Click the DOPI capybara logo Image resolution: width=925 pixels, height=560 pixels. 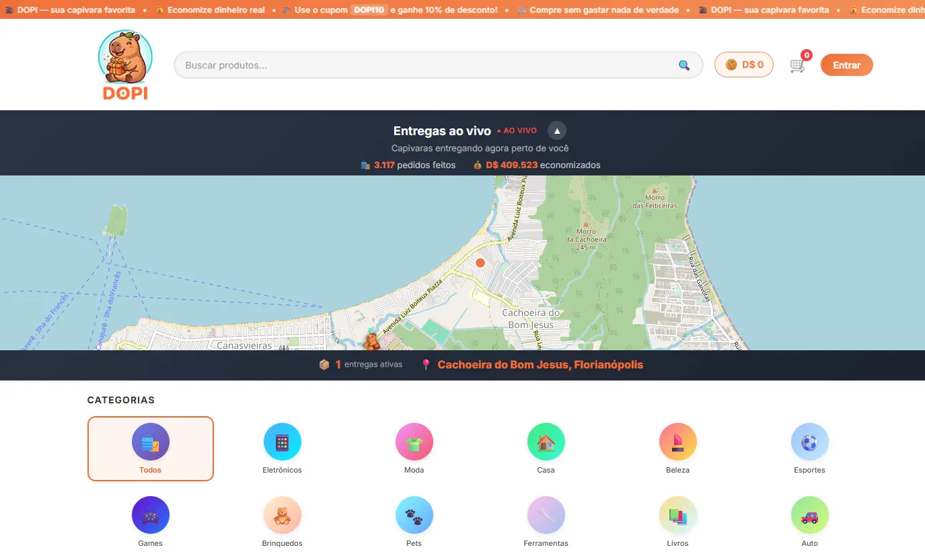[x=125, y=65]
